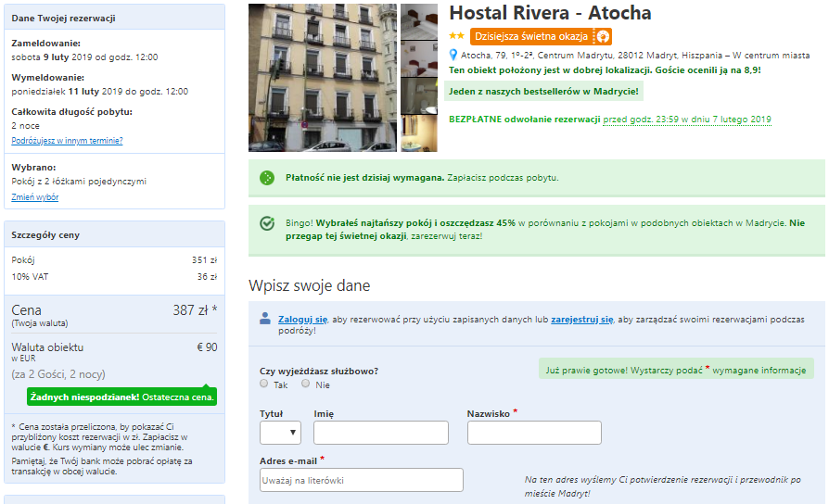The image size is (829, 504).
Task: Click the Nazwisko input field
Action: click(534, 433)
